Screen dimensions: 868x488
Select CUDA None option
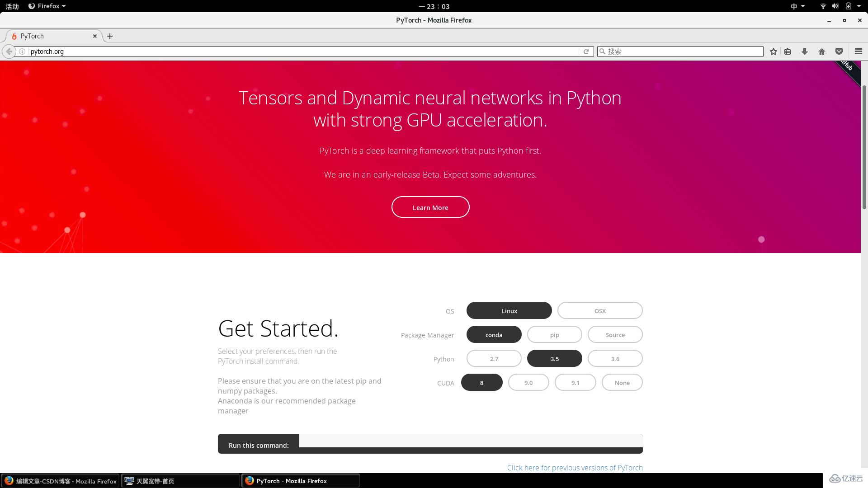pyautogui.click(x=622, y=383)
